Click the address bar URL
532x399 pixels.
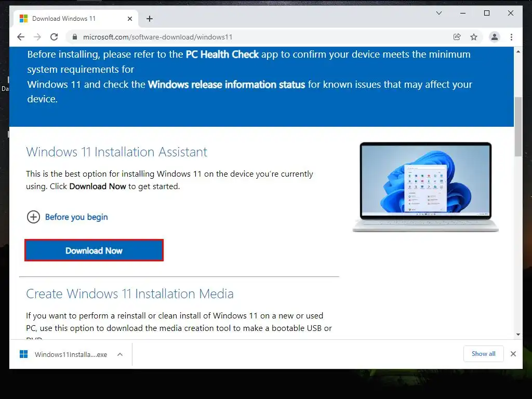(x=158, y=37)
